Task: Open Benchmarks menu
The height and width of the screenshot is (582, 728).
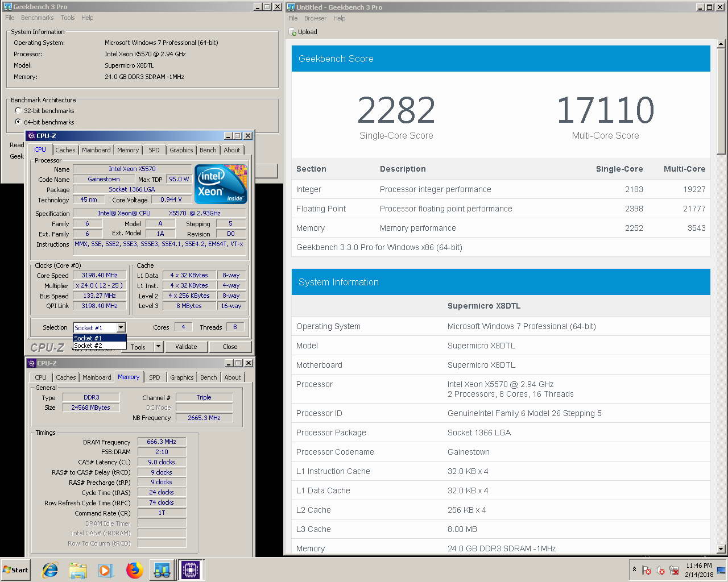Action: click(x=38, y=18)
